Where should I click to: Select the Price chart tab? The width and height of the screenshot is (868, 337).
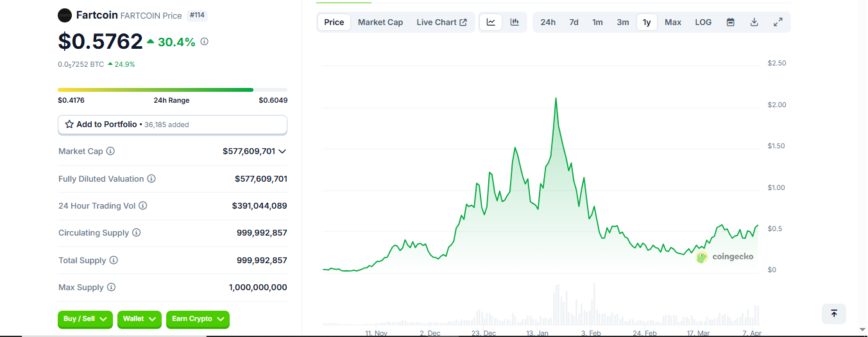(x=334, y=22)
